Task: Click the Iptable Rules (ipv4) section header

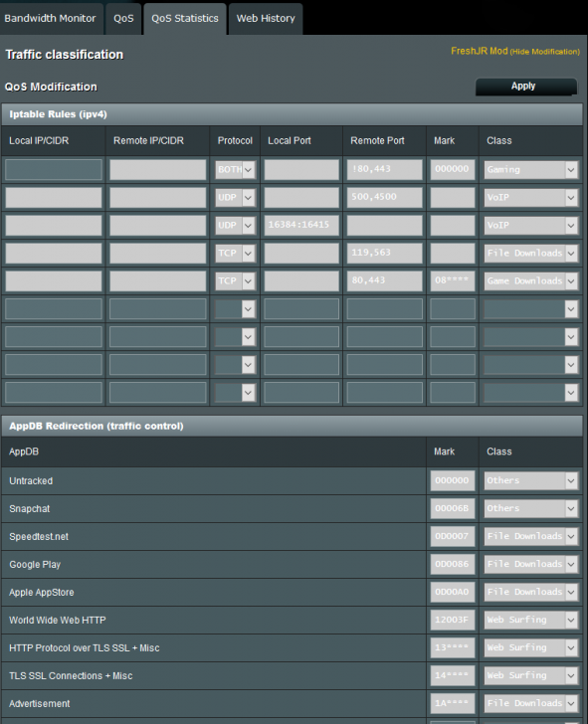Action: [x=292, y=114]
